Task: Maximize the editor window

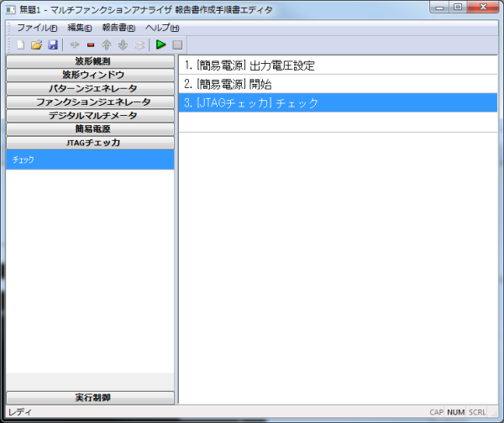Action: click(x=458, y=8)
